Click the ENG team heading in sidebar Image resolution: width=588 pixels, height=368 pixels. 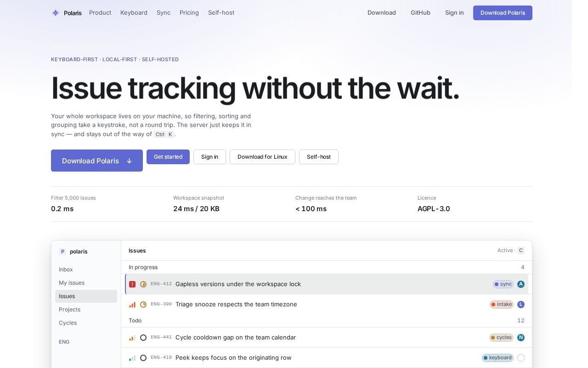(x=64, y=342)
